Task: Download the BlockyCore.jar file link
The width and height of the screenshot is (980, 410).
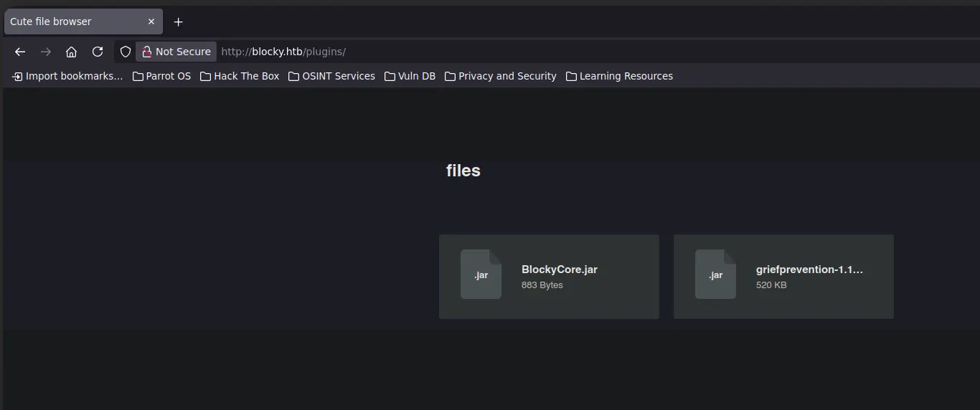Action: 559,270
